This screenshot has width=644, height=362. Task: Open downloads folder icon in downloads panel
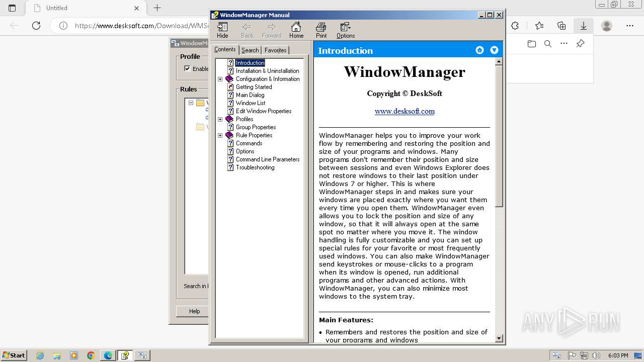pos(532,44)
